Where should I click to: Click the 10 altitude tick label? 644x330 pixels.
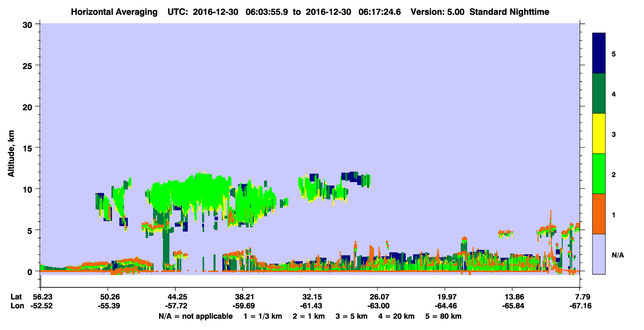pos(28,189)
